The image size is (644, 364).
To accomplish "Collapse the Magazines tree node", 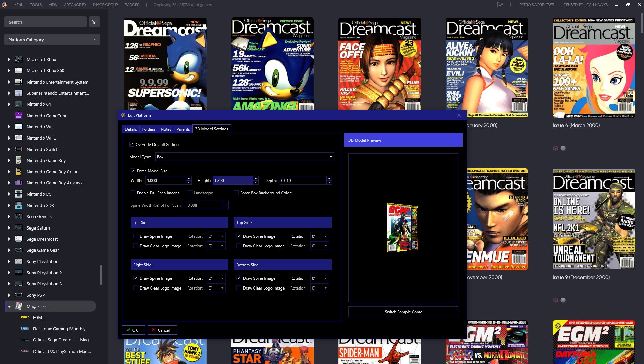I will coord(9,306).
